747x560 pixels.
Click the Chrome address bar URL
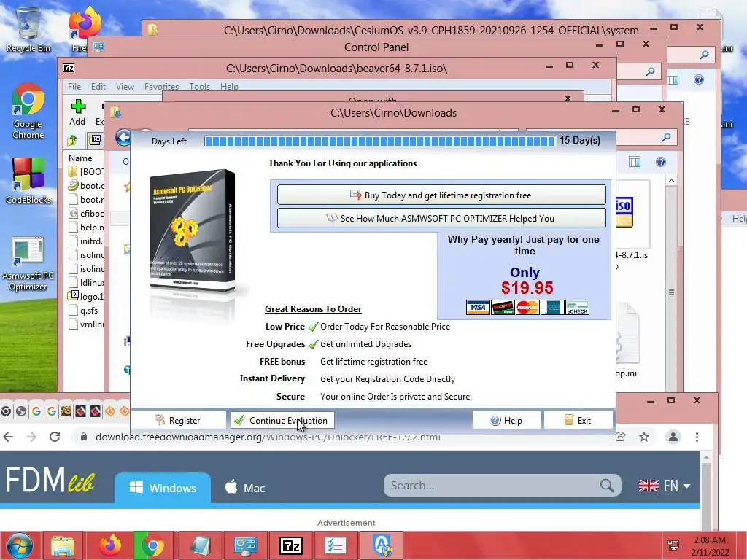[268, 437]
